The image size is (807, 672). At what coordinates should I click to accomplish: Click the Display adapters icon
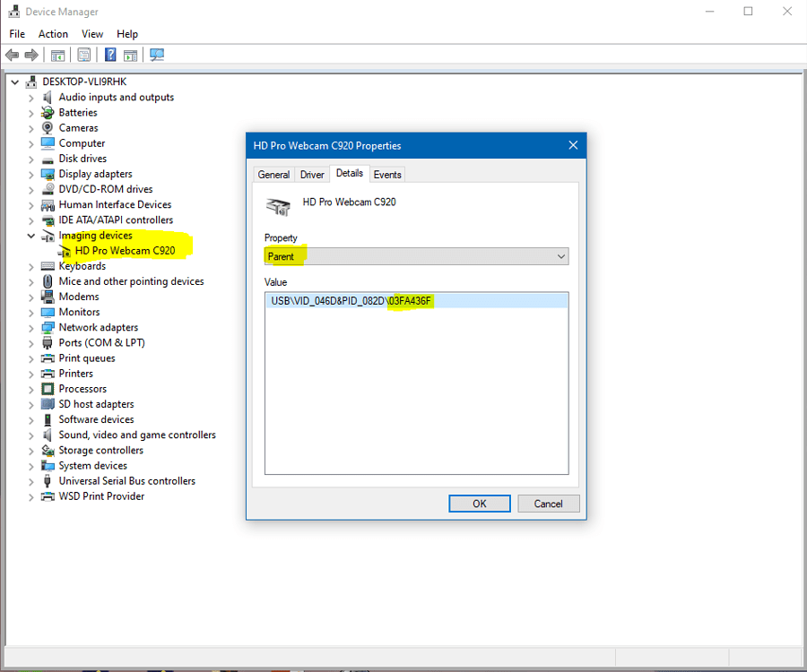(48, 174)
